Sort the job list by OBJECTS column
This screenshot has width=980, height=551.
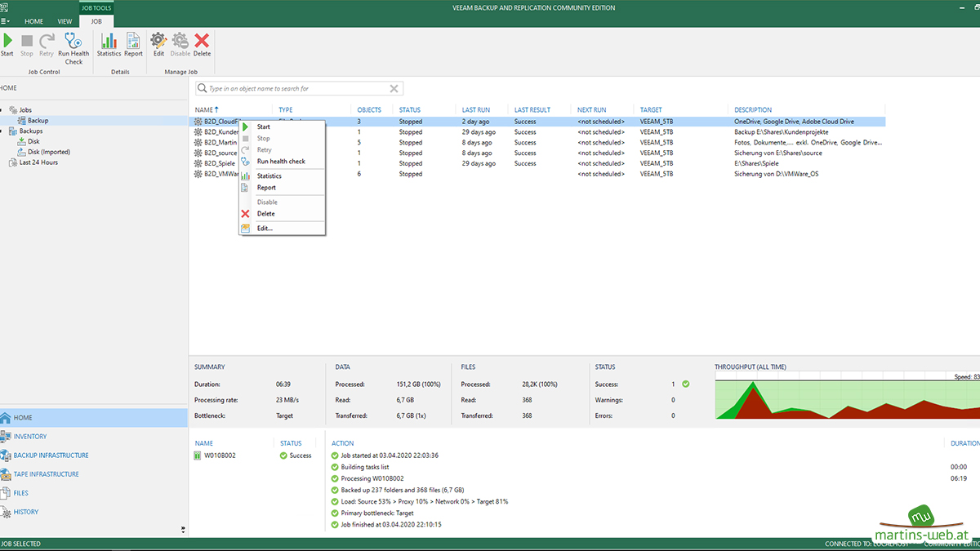(x=369, y=110)
